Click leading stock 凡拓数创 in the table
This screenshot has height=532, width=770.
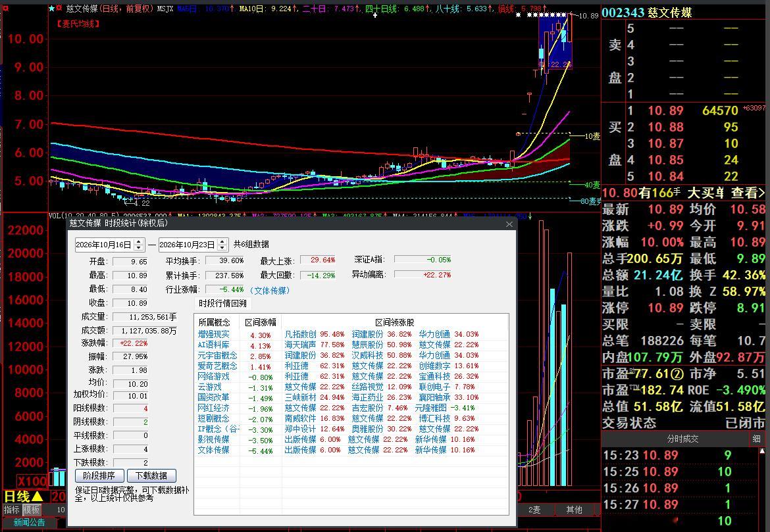coord(301,334)
